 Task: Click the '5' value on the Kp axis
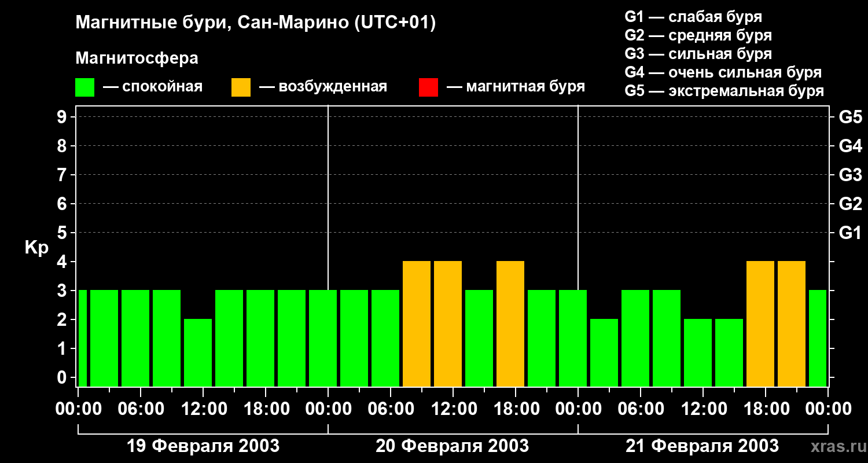(63, 233)
